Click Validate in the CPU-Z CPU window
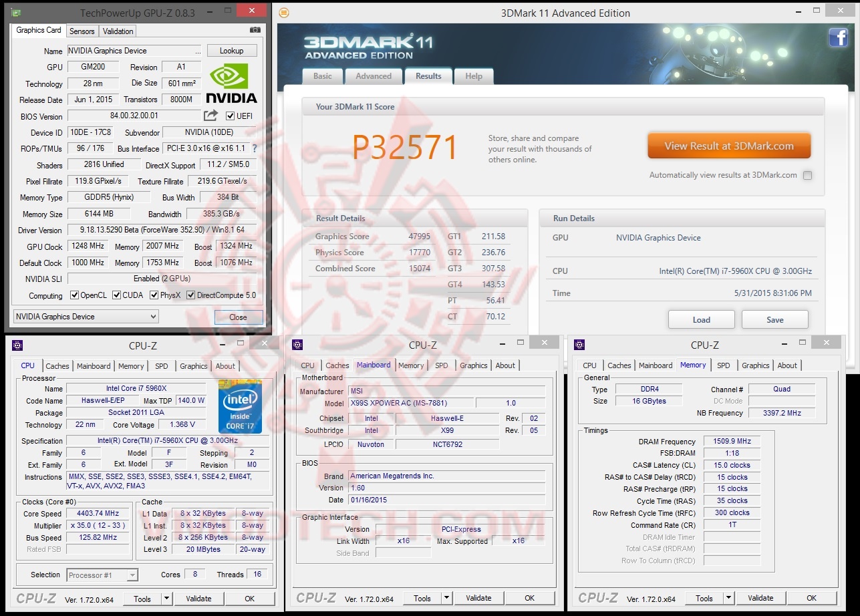860x616 pixels. point(198,599)
